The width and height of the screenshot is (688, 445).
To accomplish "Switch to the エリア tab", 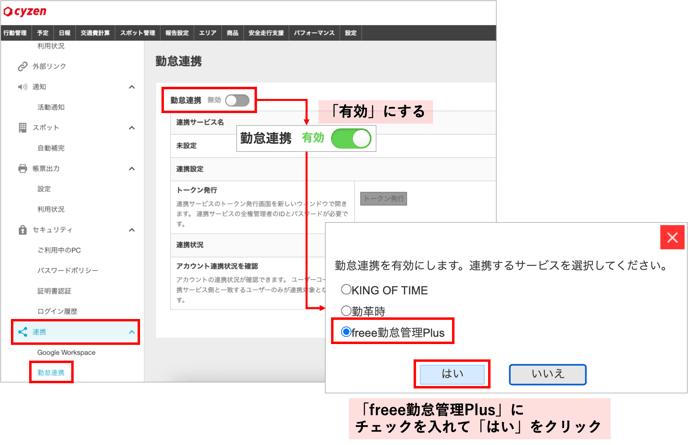I will point(208,33).
